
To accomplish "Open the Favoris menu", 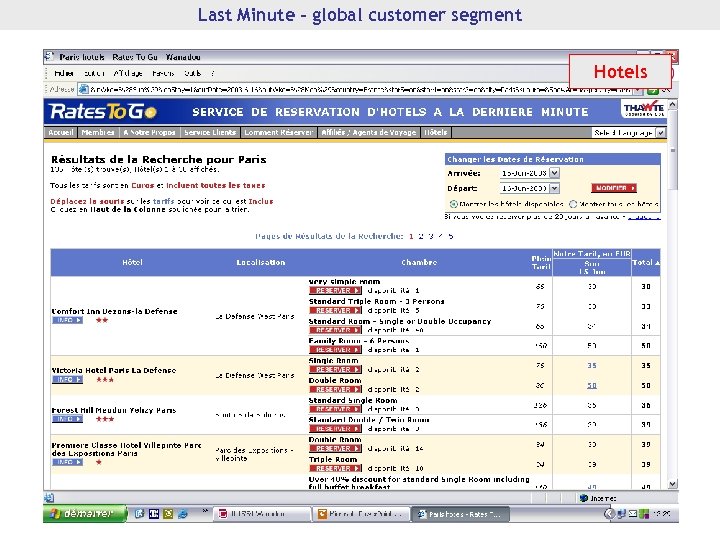I will 163,73.
